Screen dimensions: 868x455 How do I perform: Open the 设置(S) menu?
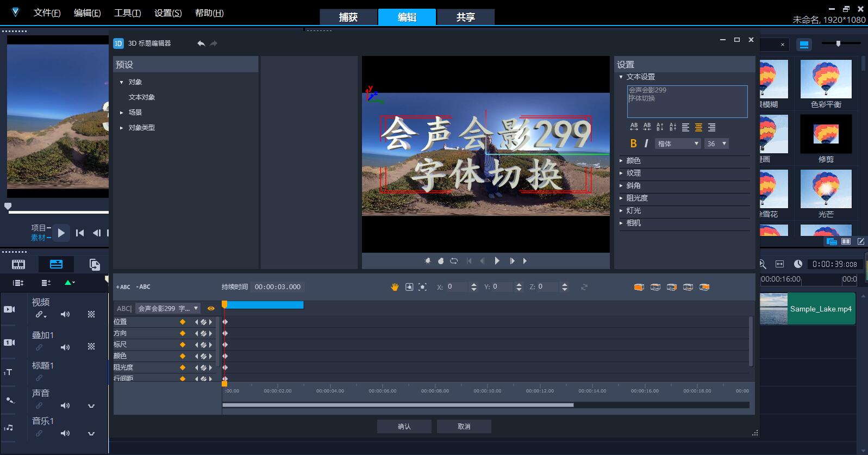[x=168, y=13]
